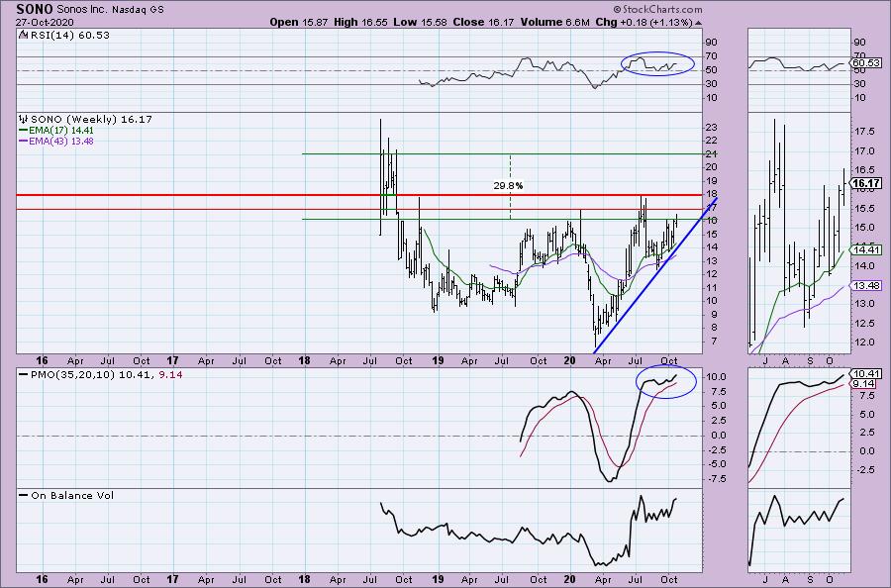Click the purple EMA(43) legend line swatch
891x588 pixels.
point(24,141)
